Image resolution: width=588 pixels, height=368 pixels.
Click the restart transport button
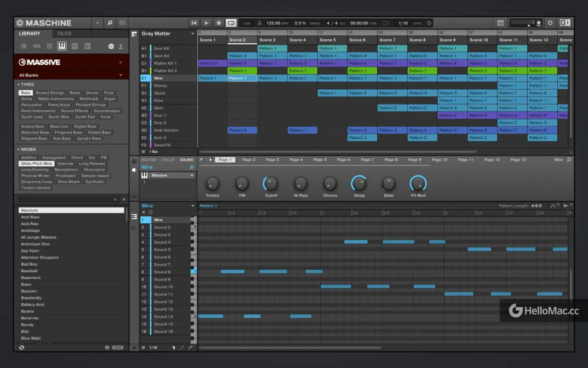click(194, 23)
